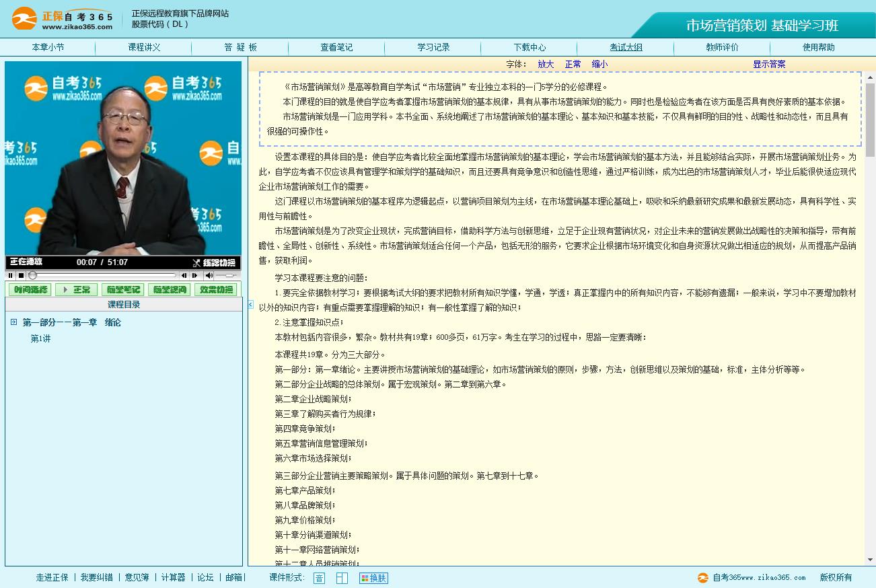Image resolution: width=876 pixels, height=588 pixels.
Task: Step the video forward
Action: [195, 276]
